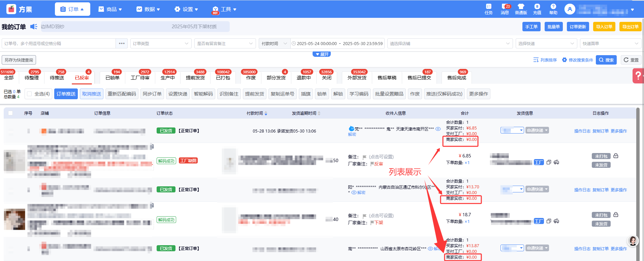Open 列表排序 link
Image resolution: width=644 pixels, height=261 pixels.
(x=545, y=60)
